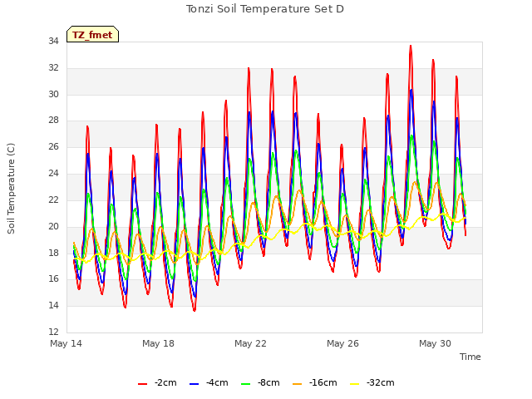Click the May 22 x-axis tick label
Image resolution: width=532 pixels, height=399 pixels.
click(x=251, y=343)
